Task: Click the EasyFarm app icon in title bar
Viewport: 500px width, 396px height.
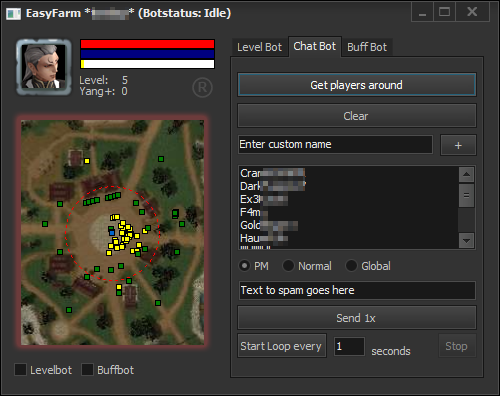Action: tap(13, 14)
